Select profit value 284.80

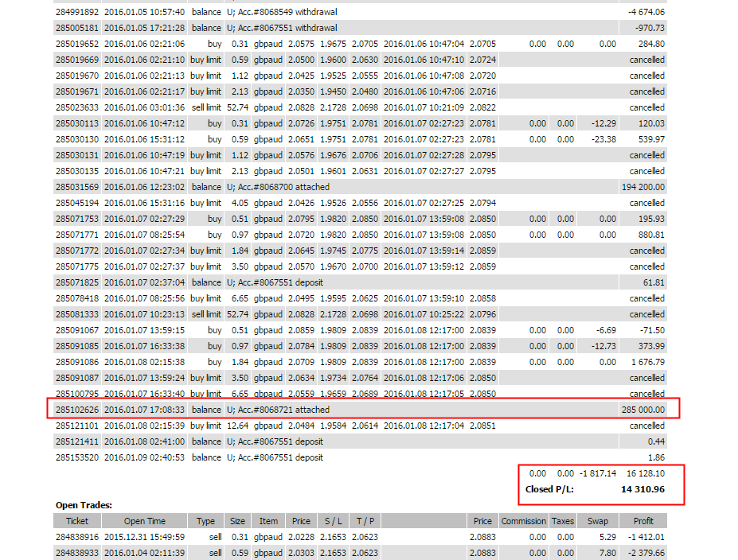(651, 44)
